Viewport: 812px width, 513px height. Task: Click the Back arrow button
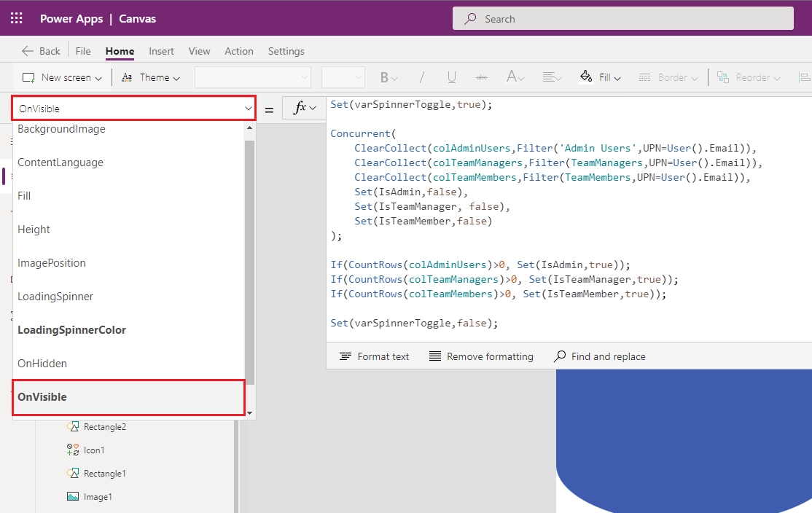41,51
